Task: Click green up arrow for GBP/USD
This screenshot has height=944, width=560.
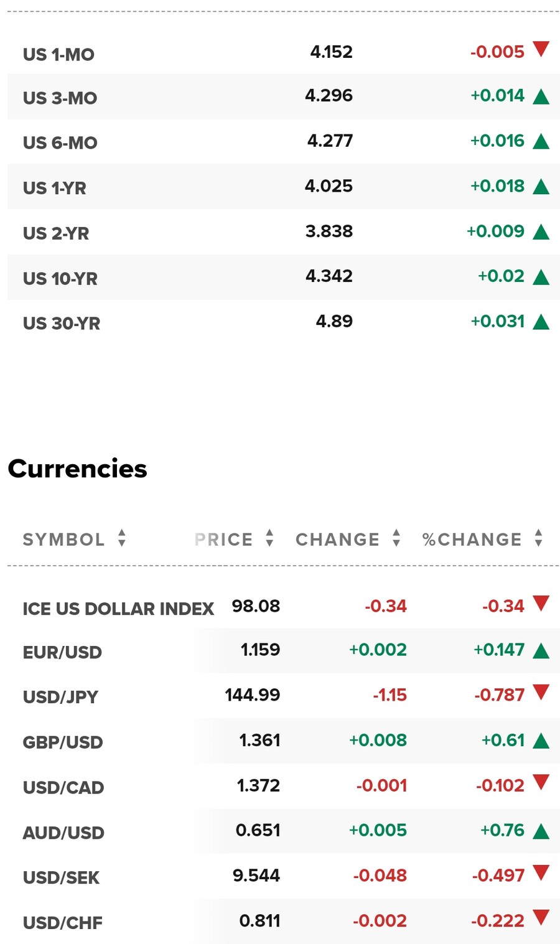Action: [541, 741]
